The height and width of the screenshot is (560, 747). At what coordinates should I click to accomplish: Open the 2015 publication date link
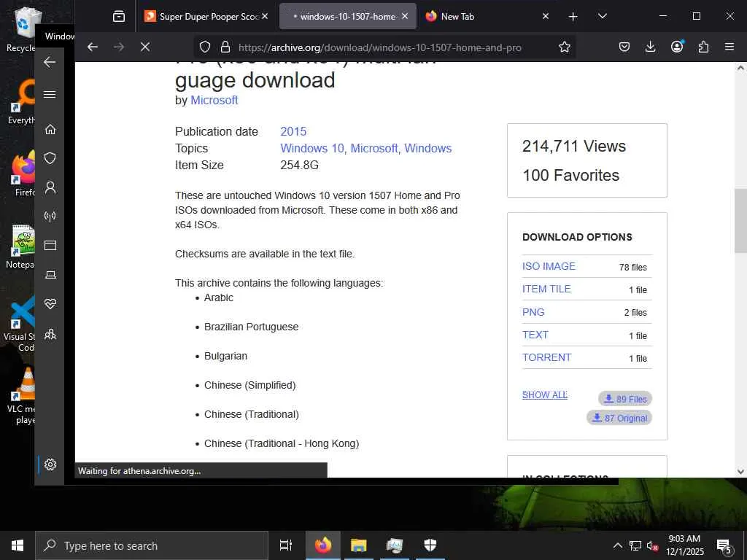[293, 131]
